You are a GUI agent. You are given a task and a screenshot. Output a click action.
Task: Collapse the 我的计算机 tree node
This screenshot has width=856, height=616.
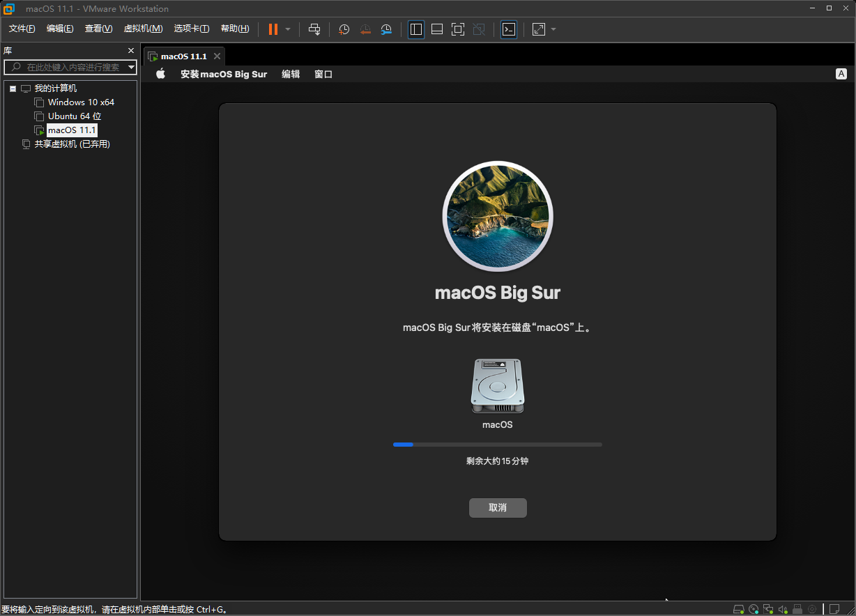coord(13,88)
